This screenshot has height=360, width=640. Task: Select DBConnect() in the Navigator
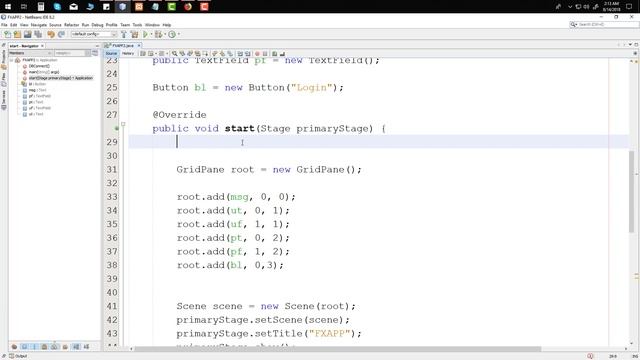pyautogui.click(x=39, y=66)
